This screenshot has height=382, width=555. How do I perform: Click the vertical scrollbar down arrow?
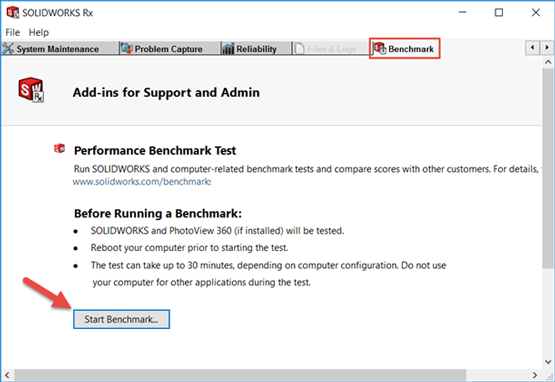(x=548, y=361)
